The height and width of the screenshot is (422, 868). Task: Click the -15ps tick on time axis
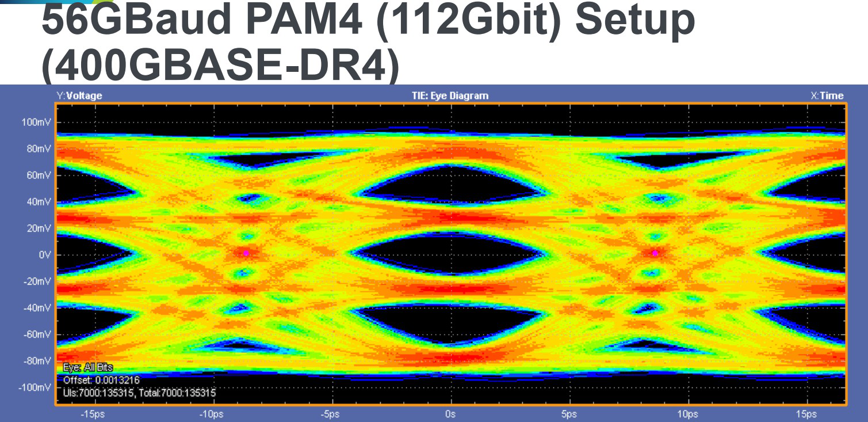[92, 414]
